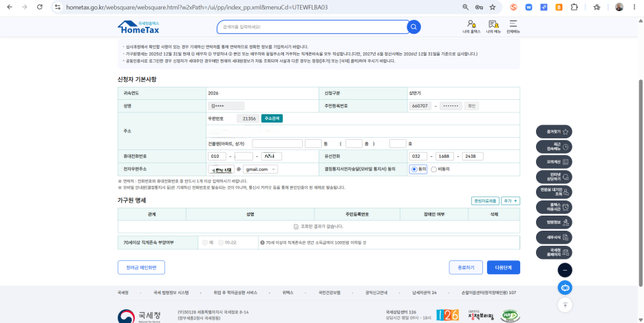Select 비동의 radio option
Screen dimensions: 644x323
point(440,169)
